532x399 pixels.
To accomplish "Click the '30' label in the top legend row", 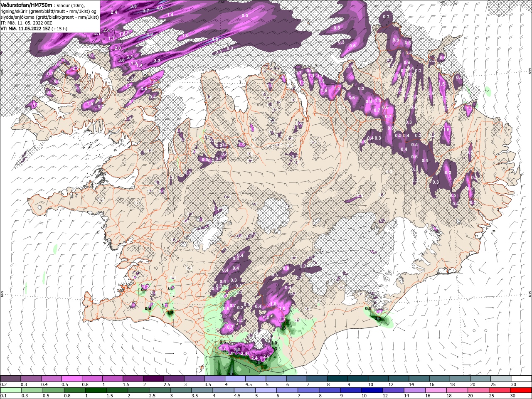I will [x=513, y=384].
